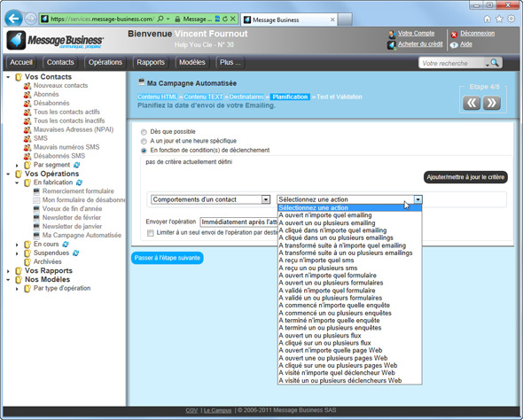Click Ajouter/mettre à jour le critère button

coord(465,177)
